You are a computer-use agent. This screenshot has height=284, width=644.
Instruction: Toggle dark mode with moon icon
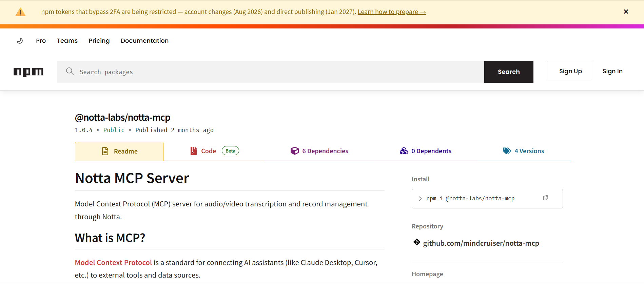pos(20,41)
